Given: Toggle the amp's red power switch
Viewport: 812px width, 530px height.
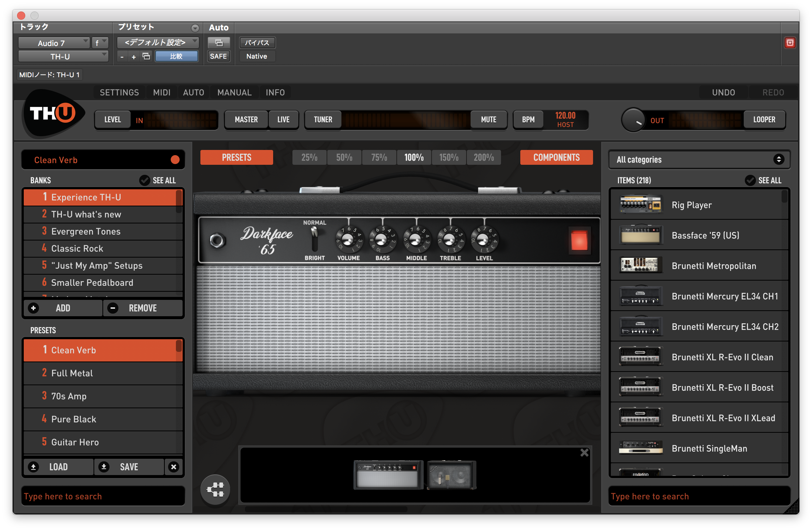Looking at the screenshot, I should [x=579, y=241].
